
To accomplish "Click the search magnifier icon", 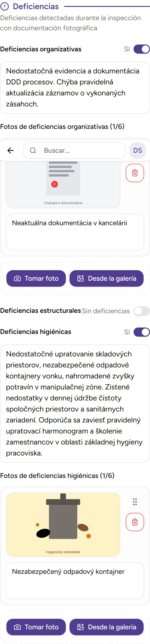I will 33,150.
